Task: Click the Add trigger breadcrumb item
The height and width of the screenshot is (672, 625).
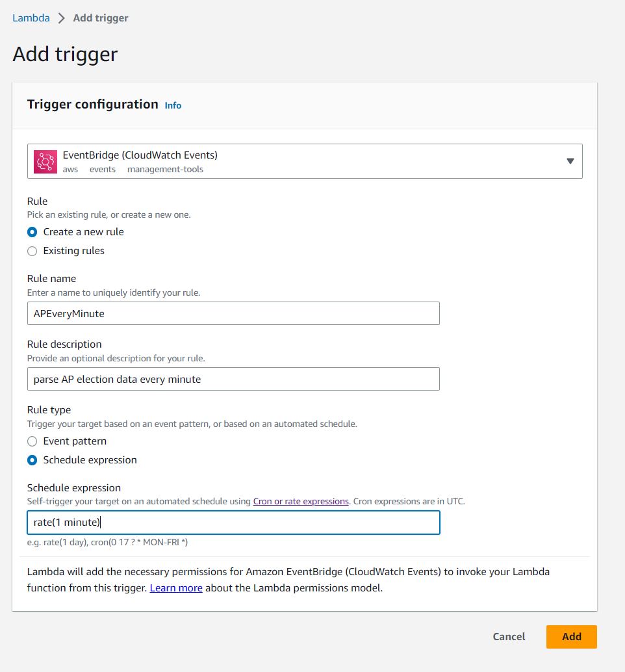Action: coord(101,18)
